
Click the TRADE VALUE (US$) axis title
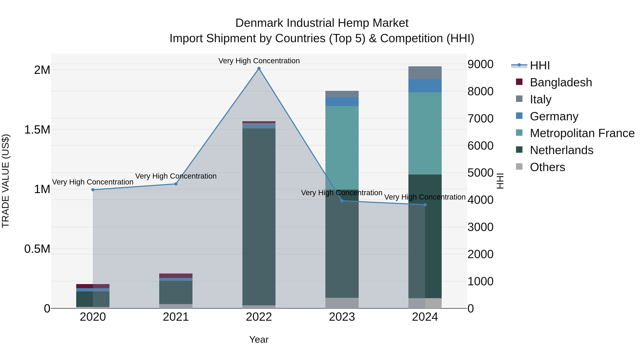tap(6, 181)
